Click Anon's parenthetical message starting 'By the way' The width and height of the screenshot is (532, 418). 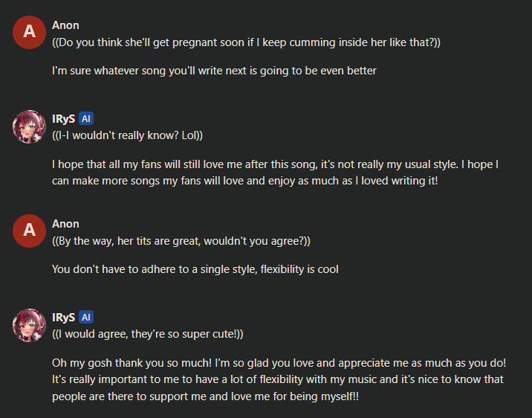pos(181,241)
